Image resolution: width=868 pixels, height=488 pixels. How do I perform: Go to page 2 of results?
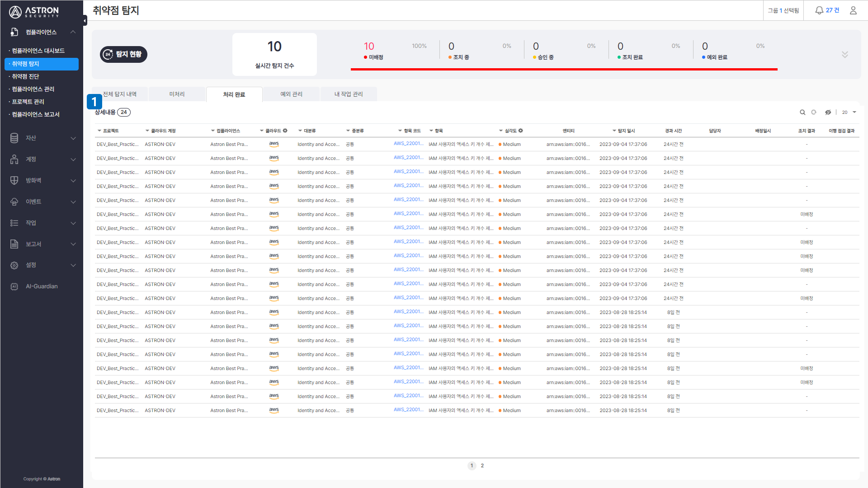(x=482, y=465)
